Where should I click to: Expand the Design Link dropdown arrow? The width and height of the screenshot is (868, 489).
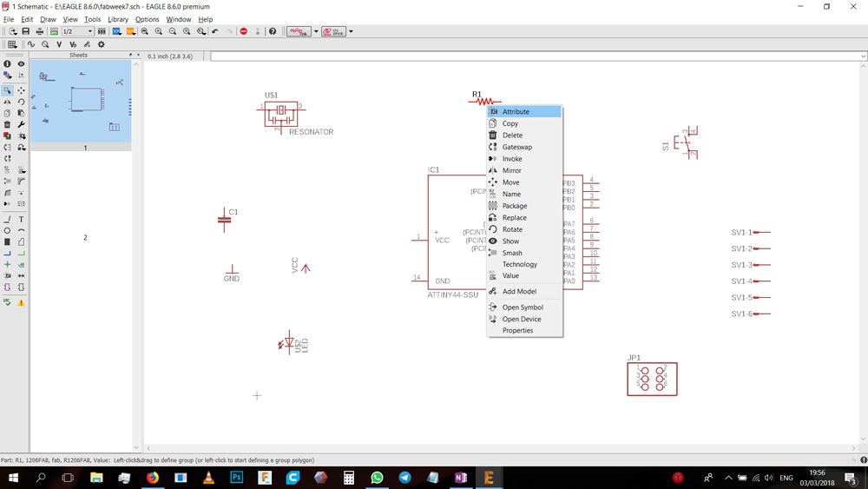[x=316, y=31]
